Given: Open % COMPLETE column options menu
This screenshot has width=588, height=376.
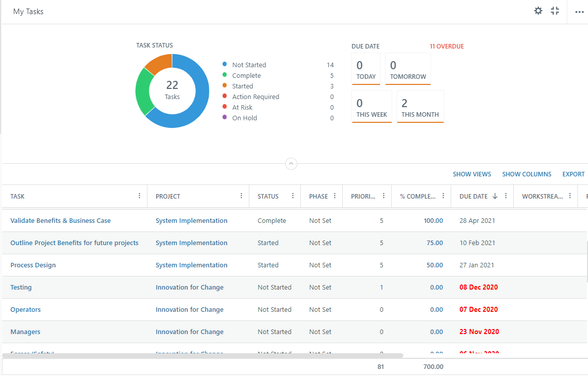Looking at the screenshot, I should pyautogui.click(x=443, y=196).
